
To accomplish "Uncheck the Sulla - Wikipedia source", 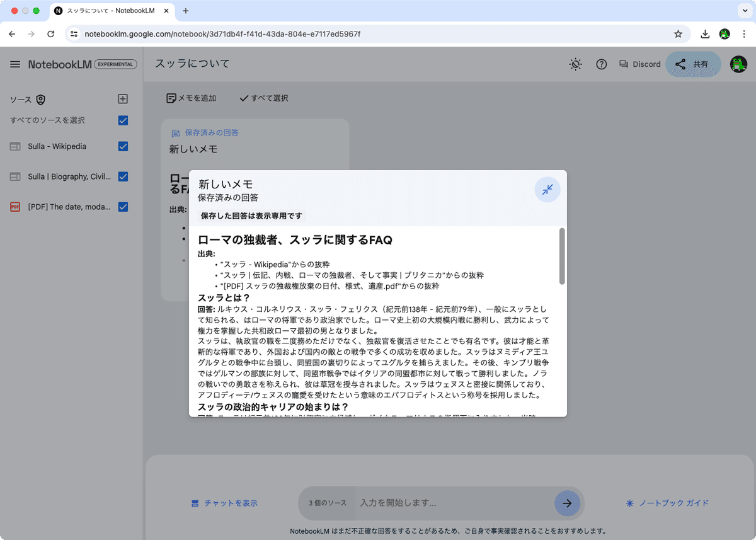I will point(123,146).
